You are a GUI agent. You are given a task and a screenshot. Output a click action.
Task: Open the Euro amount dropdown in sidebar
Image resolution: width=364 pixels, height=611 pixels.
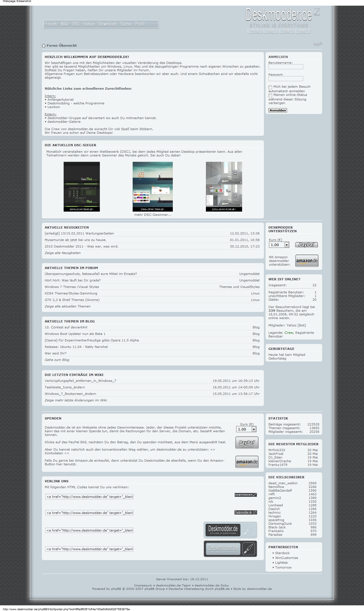coord(279,245)
